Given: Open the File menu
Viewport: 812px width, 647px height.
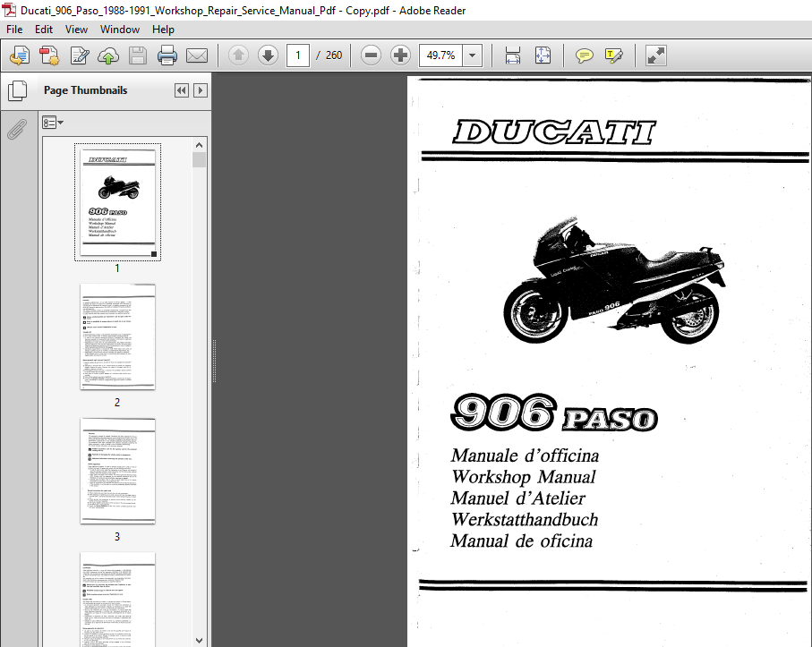Looking at the screenshot, I should [x=14, y=30].
